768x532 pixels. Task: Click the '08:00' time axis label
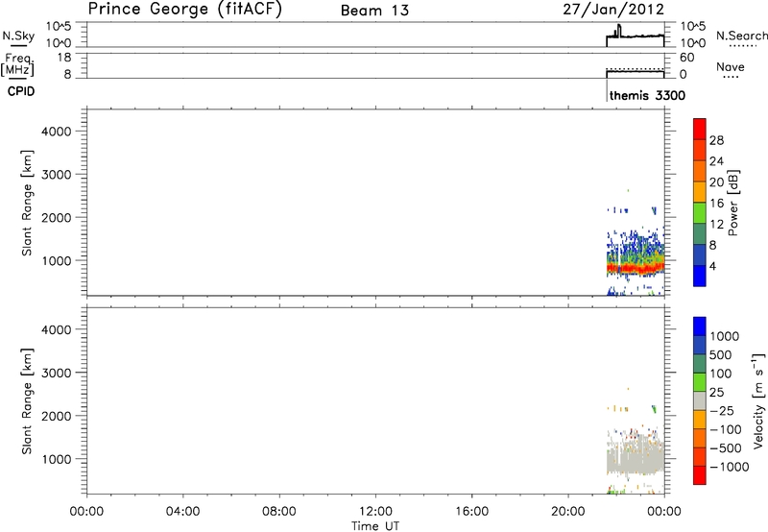(279, 512)
